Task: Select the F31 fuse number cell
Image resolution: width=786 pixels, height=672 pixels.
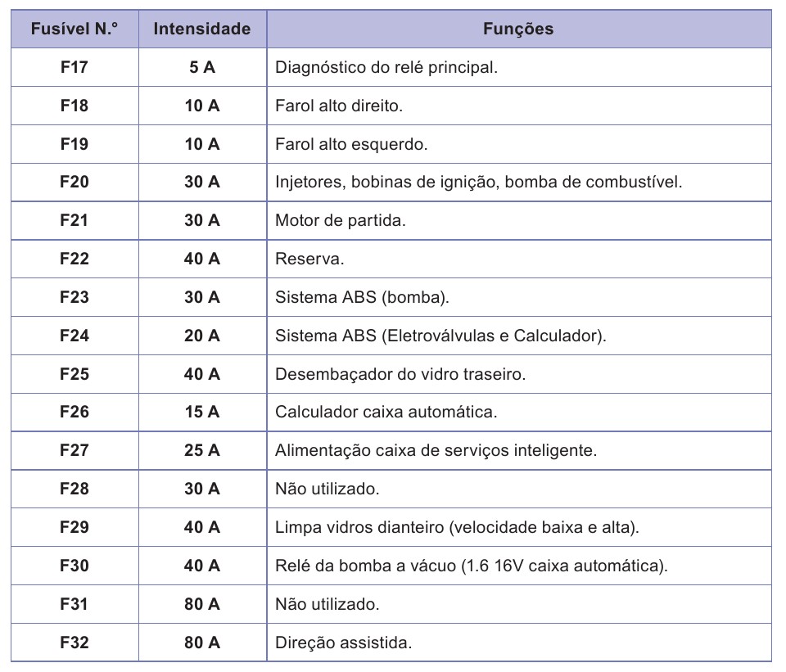Action: tap(74, 604)
